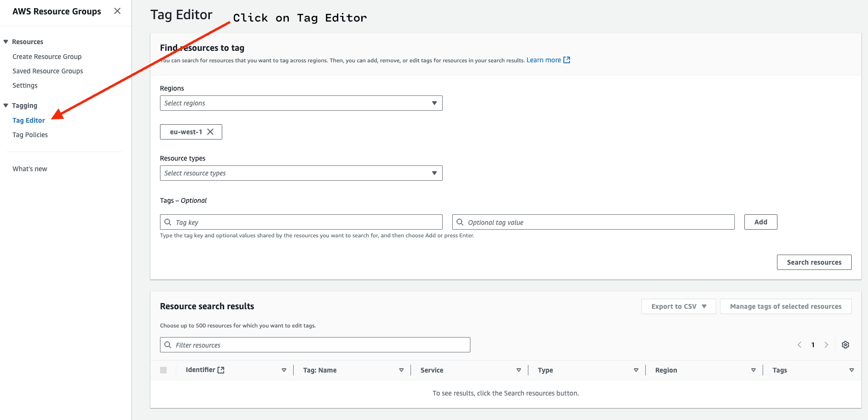Collapse the Tagging sidebar section
Screen dimensions: 868x420
(6, 105)
